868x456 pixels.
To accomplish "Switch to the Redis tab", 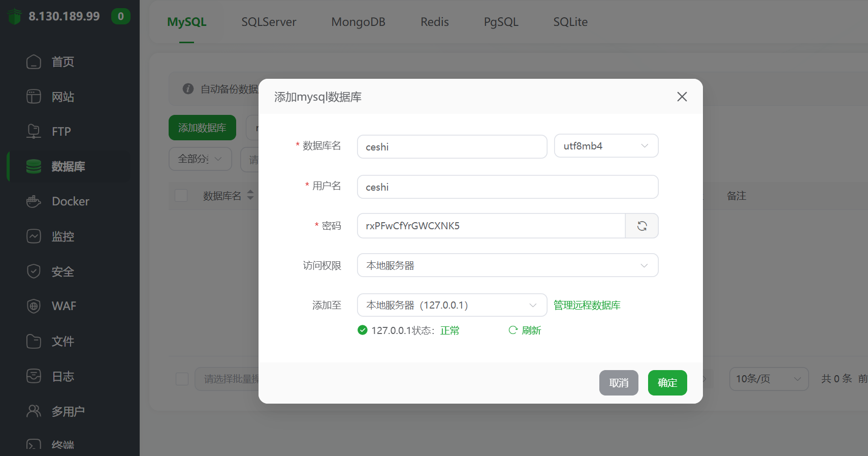I will click(435, 22).
